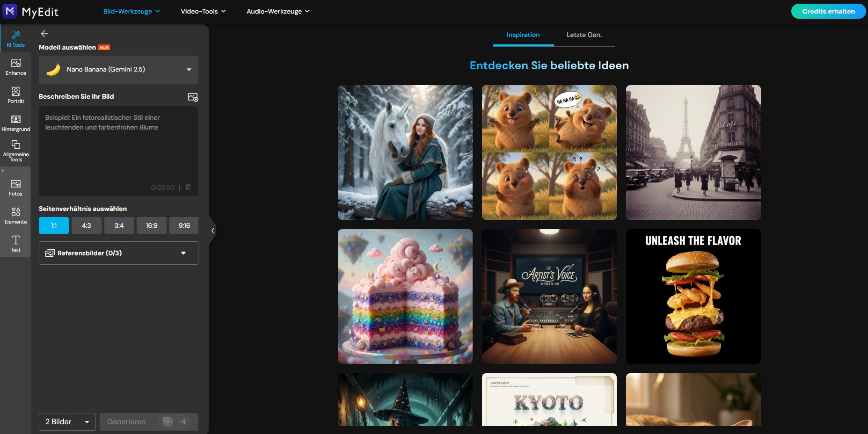Open the vintage Eiffel Tower street thumbnail
The width and height of the screenshot is (868, 434).
click(693, 152)
